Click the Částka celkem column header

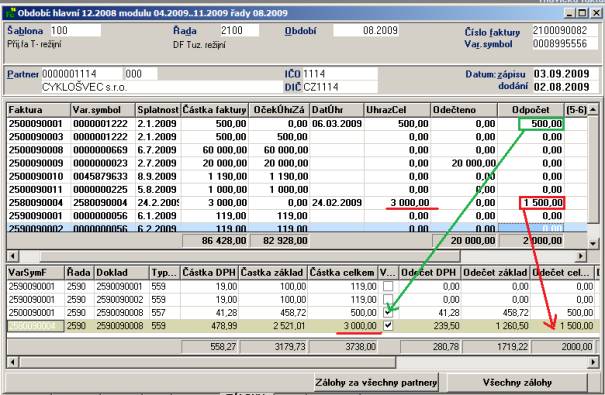coord(342,273)
